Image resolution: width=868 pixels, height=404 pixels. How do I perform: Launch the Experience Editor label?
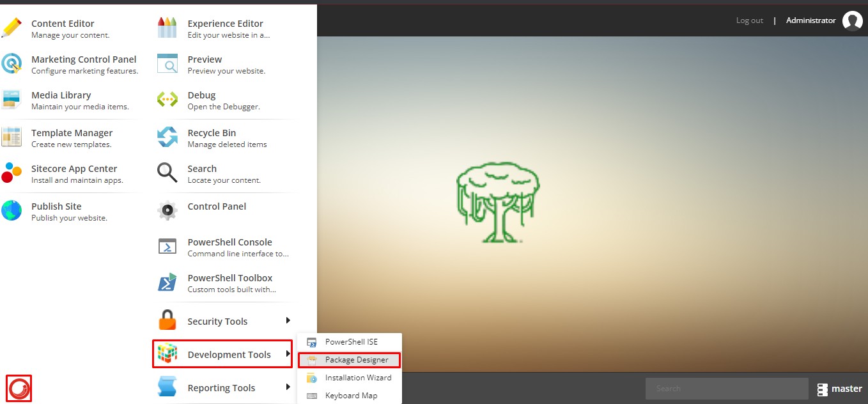tap(225, 24)
